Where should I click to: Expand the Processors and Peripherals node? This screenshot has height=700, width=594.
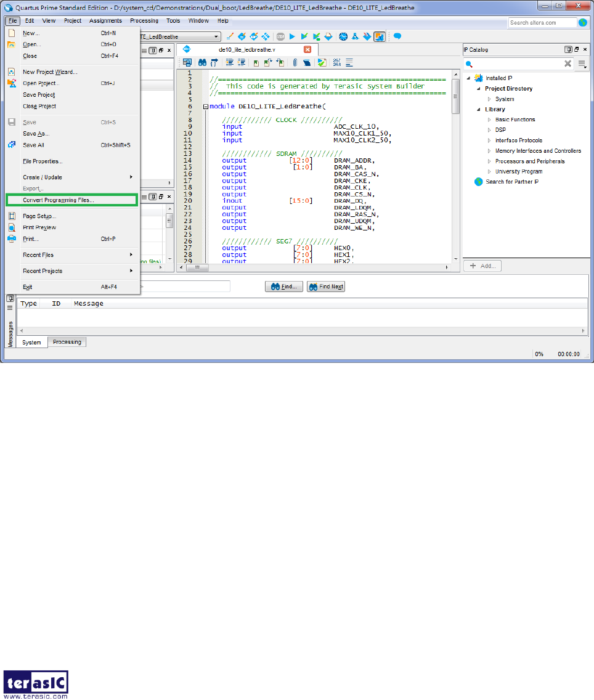tap(489, 161)
